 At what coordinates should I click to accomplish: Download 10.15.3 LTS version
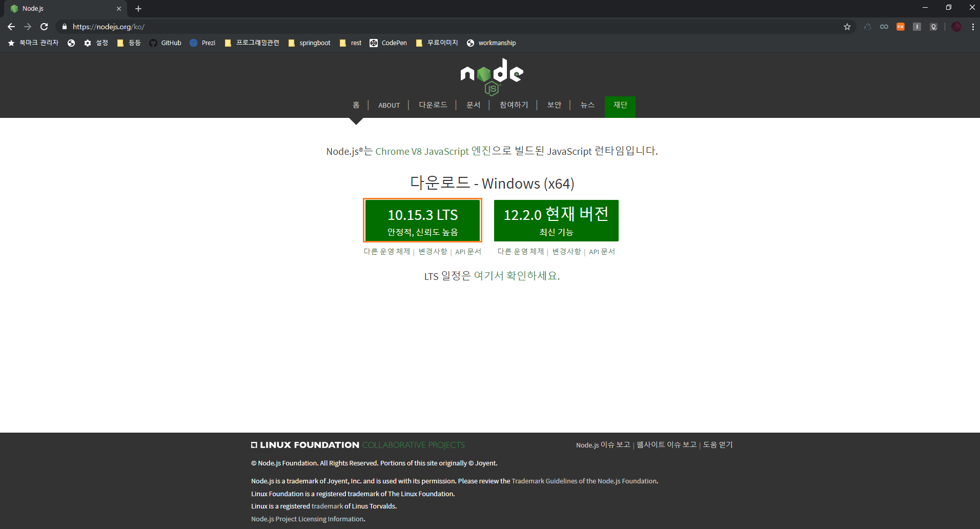click(422, 220)
